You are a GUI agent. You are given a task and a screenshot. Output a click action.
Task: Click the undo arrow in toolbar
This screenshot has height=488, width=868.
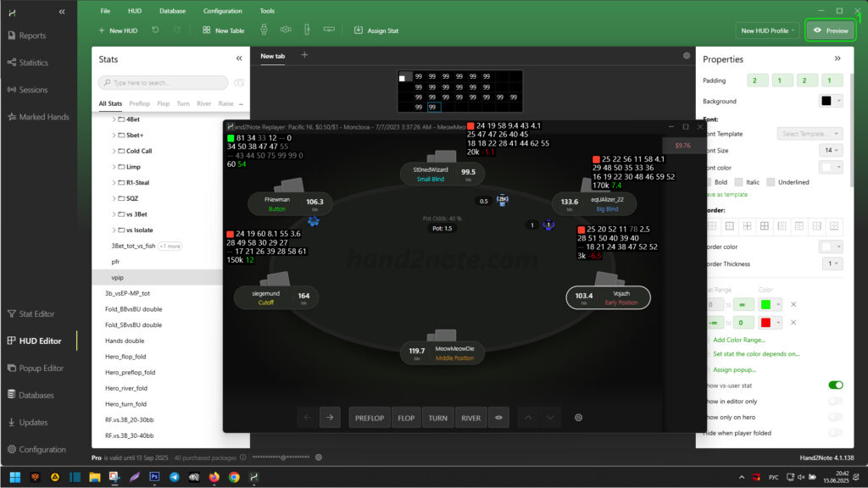pos(156,30)
